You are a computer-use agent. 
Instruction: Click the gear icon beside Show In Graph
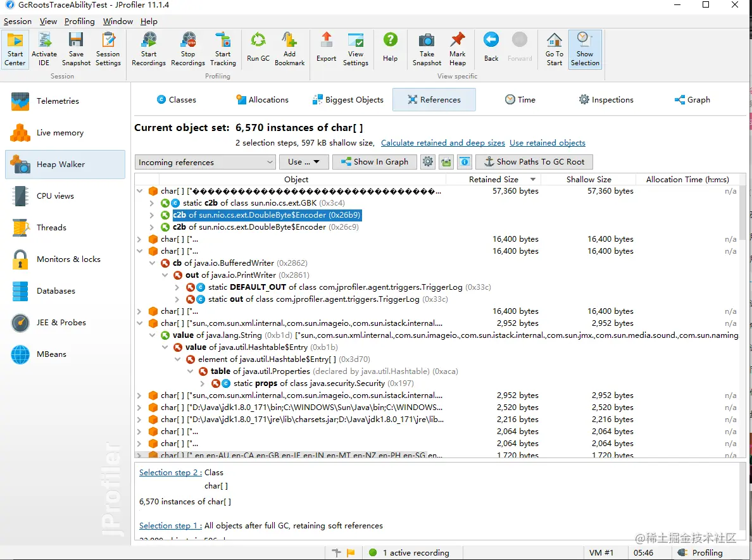pyautogui.click(x=428, y=162)
